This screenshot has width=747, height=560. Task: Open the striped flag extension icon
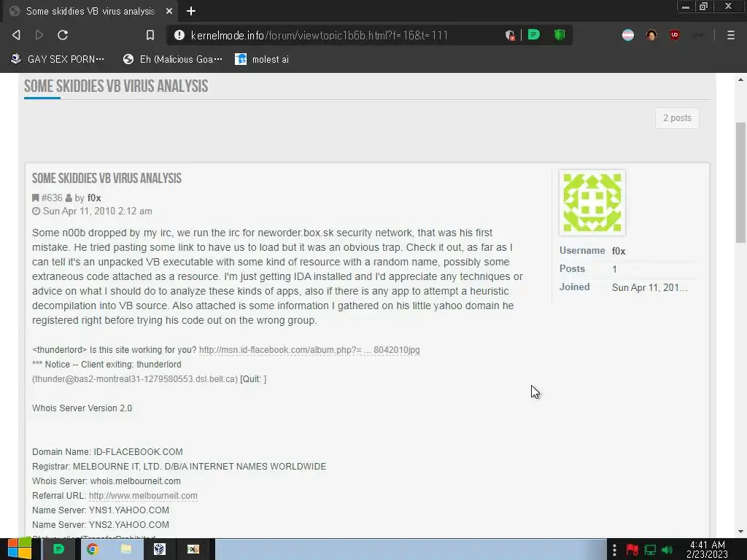(x=628, y=35)
